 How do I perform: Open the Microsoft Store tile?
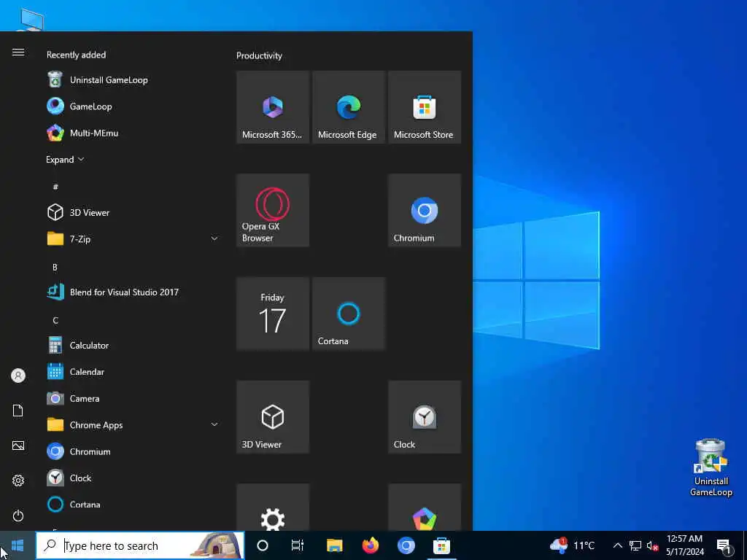[x=425, y=107]
